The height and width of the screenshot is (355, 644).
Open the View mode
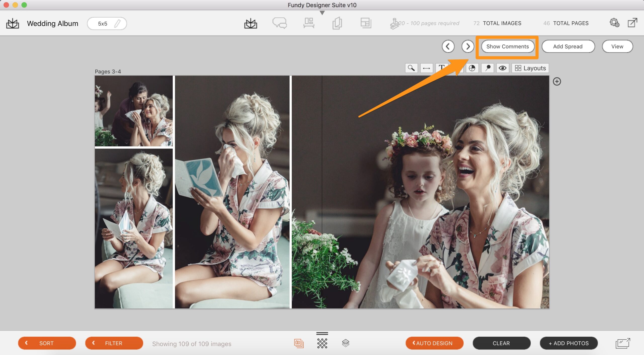pyautogui.click(x=617, y=46)
